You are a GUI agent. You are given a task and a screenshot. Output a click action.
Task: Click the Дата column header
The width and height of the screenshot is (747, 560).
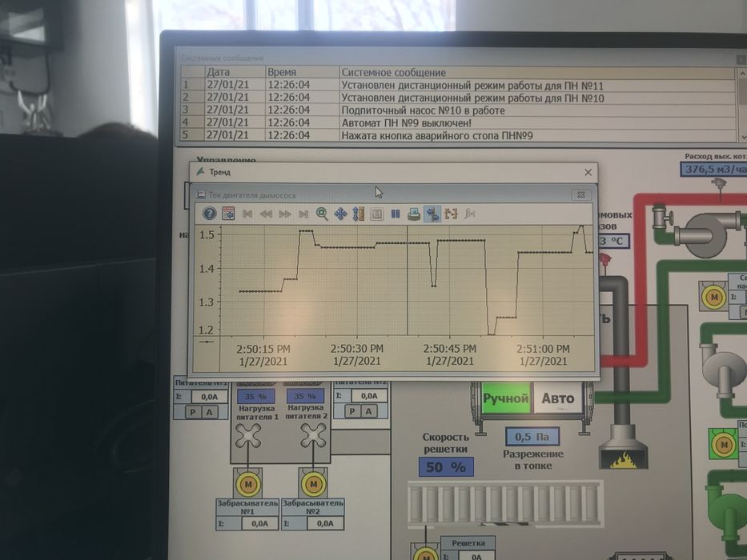(x=235, y=72)
